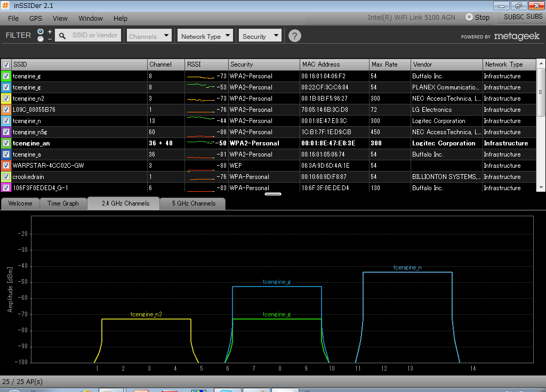546x392 pixels.
Task: Sort by the Security column header
Action: click(x=264, y=64)
